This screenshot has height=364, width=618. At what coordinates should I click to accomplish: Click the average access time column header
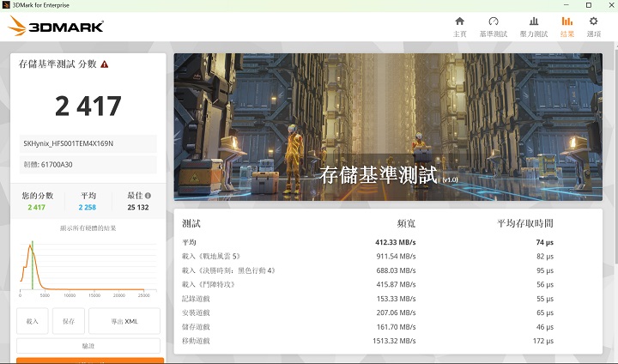pos(525,223)
